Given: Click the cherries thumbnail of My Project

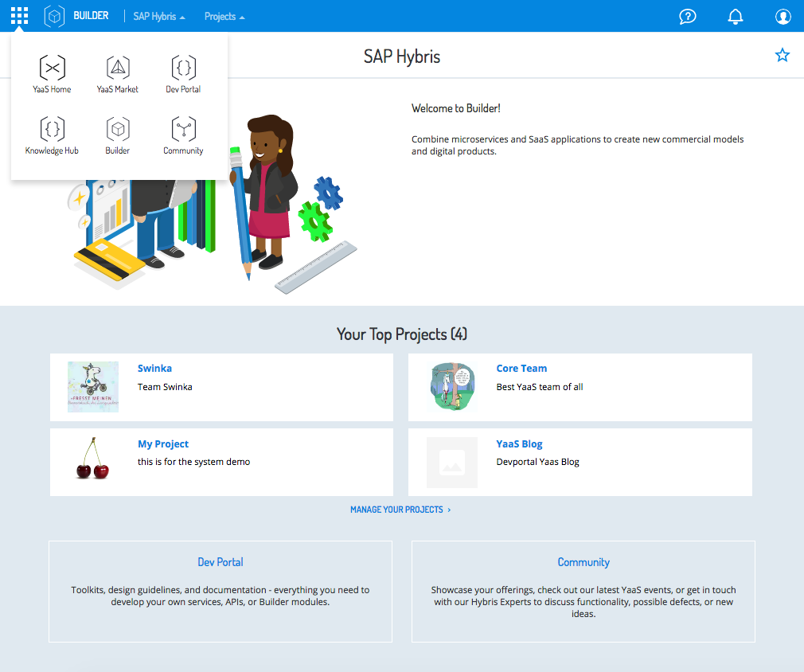Looking at the screenshot, I should [93, 459].
